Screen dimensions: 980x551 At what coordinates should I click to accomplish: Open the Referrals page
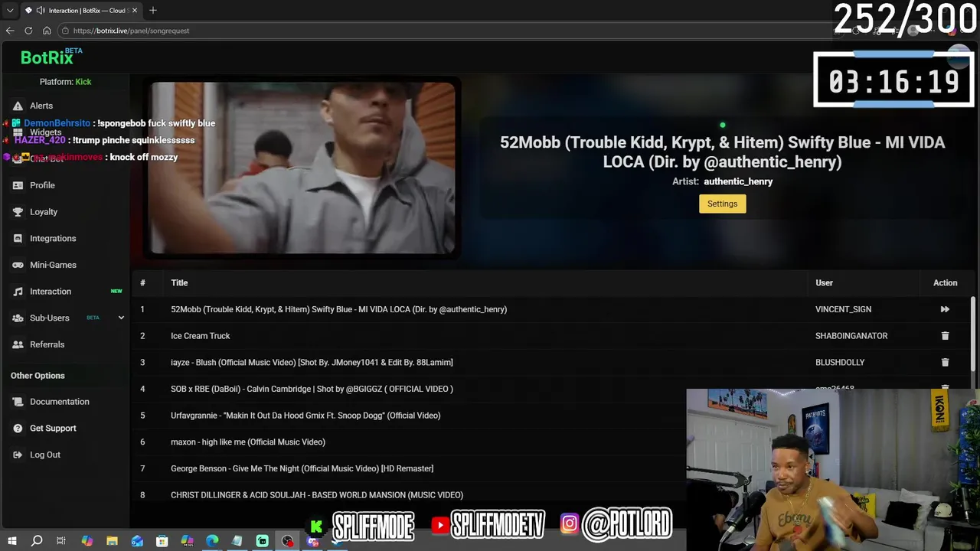tap(47, 344)
